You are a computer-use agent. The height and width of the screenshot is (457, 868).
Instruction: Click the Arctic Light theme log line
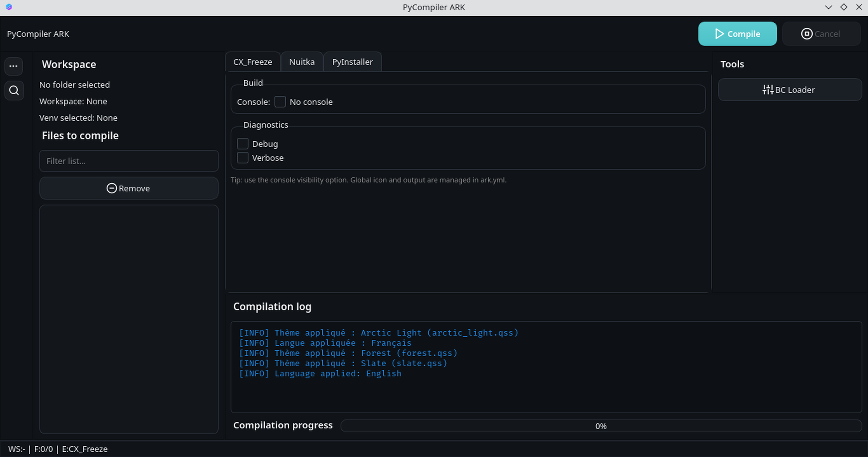(378, 333)
